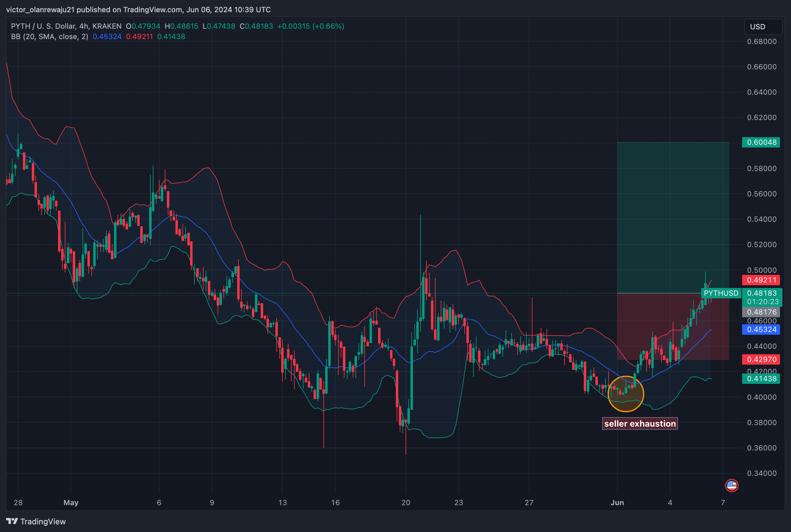
Task: Click the TradingView logo icon
Action: [12, 521]
